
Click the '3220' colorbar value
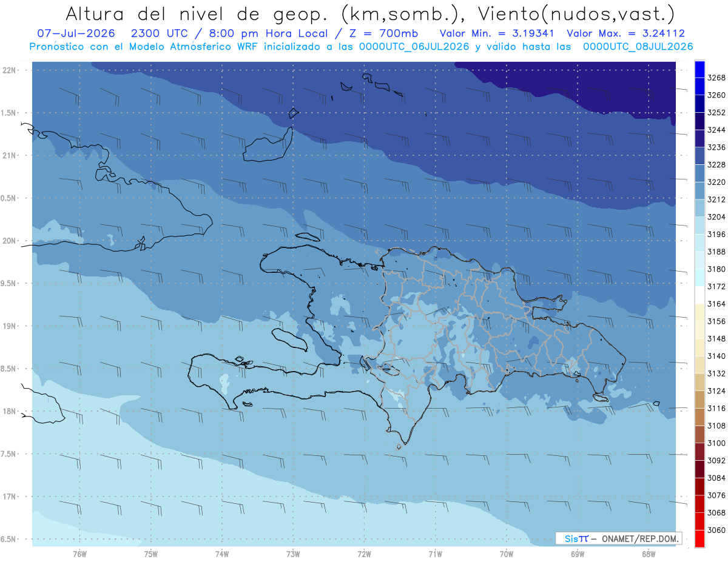coord(716,182)
